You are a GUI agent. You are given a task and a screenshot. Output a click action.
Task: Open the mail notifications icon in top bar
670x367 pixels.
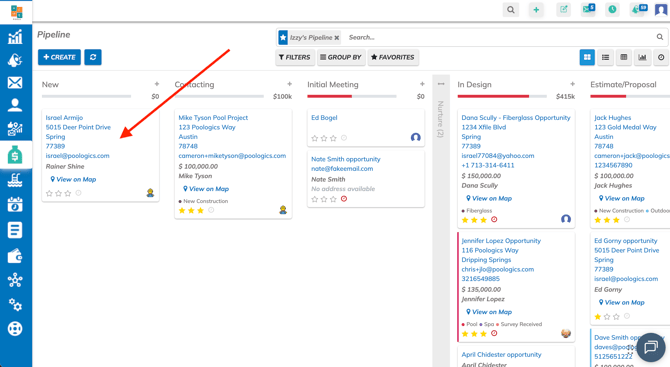coord(588,9)
